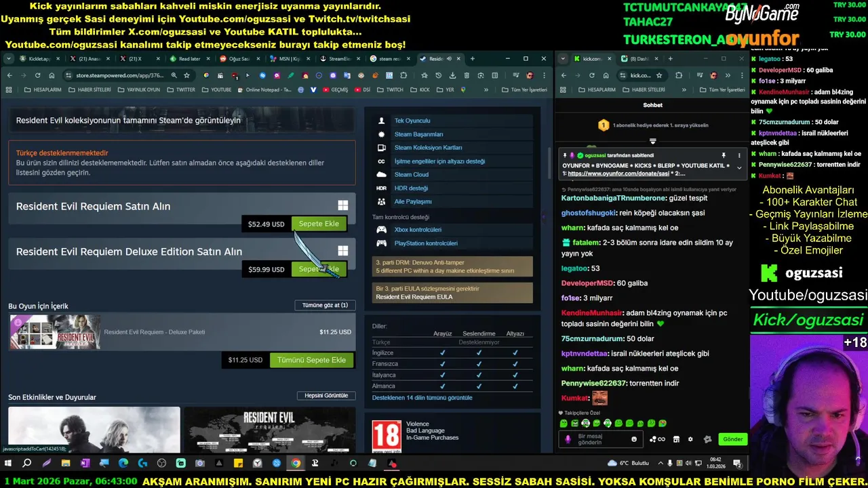Reload the Kick chat page

coord(591,75)
